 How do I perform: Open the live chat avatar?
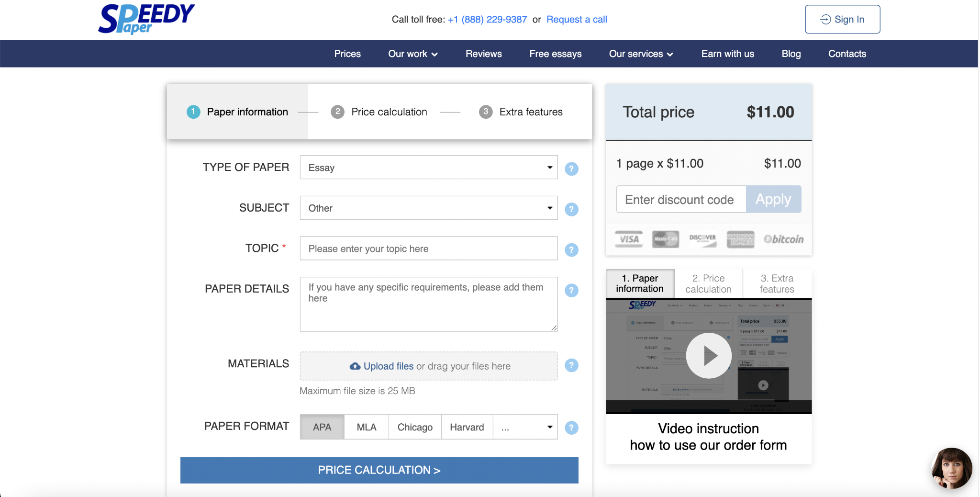click(952, 468)
